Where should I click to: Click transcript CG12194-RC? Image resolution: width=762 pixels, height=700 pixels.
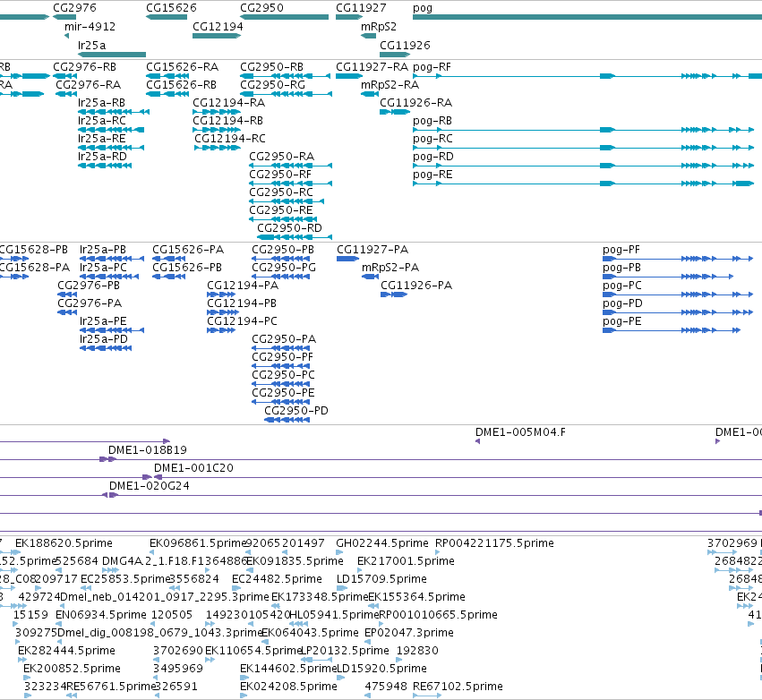(218, 148)
